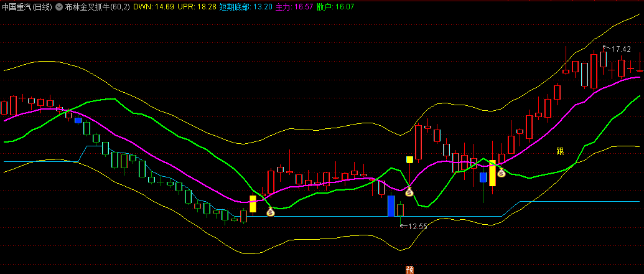Click the yellow 跟 signal label
Image resolution: width=644 pixels, height=274 pixels.
coord(560,151)
